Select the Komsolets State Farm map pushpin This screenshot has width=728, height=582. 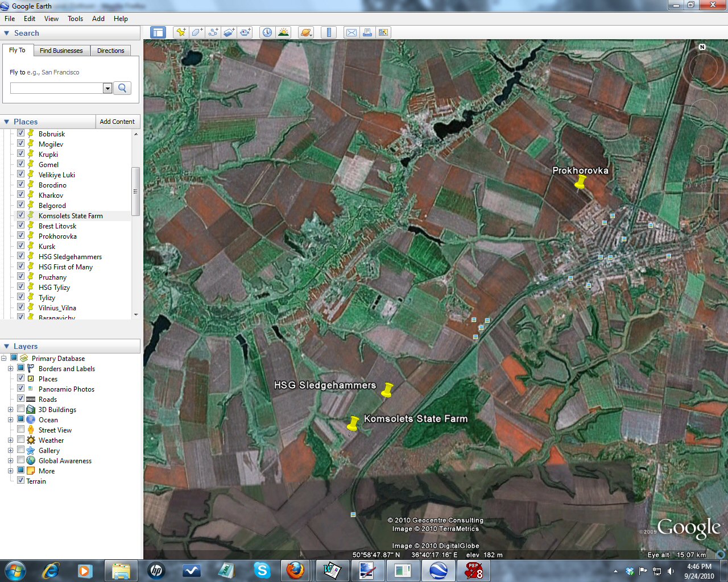pyautogui.click(x=353, y=423)
